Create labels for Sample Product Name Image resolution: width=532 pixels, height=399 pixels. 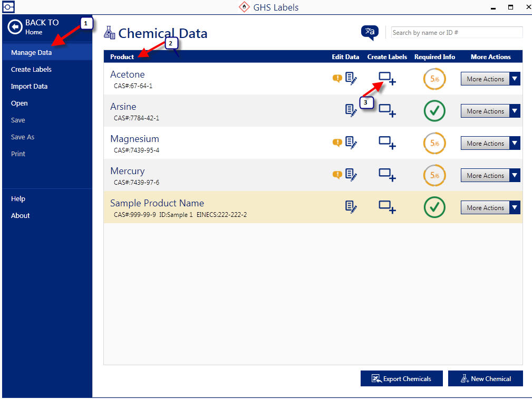(x=387, y=207)
